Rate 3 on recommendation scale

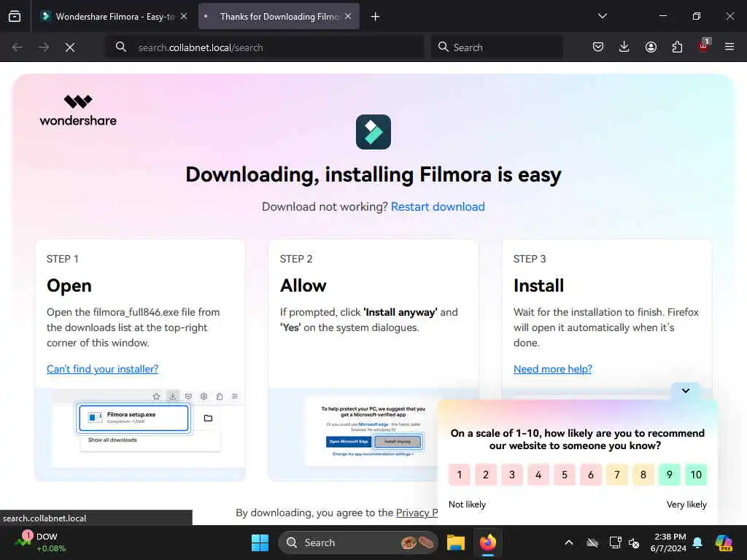coord(512,475)
